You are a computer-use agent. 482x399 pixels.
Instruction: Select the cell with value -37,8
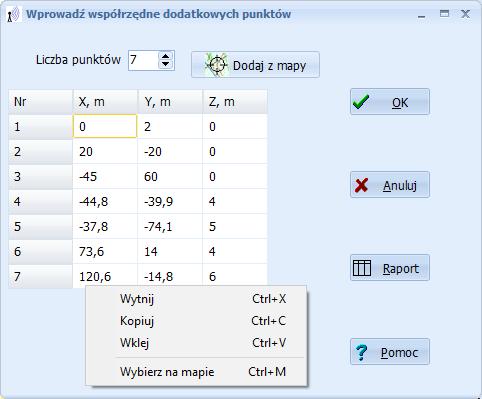tap(105, 227)
